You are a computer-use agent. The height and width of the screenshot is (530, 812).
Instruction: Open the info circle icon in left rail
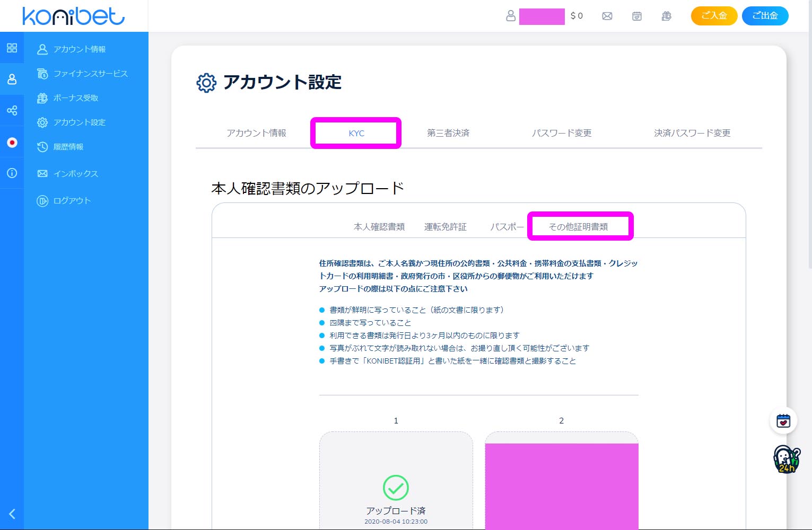pyautogui.click(x=12, y=173)
